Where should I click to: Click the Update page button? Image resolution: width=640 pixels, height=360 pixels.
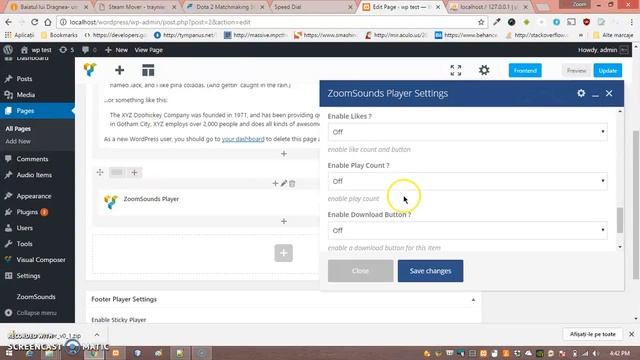607,70
